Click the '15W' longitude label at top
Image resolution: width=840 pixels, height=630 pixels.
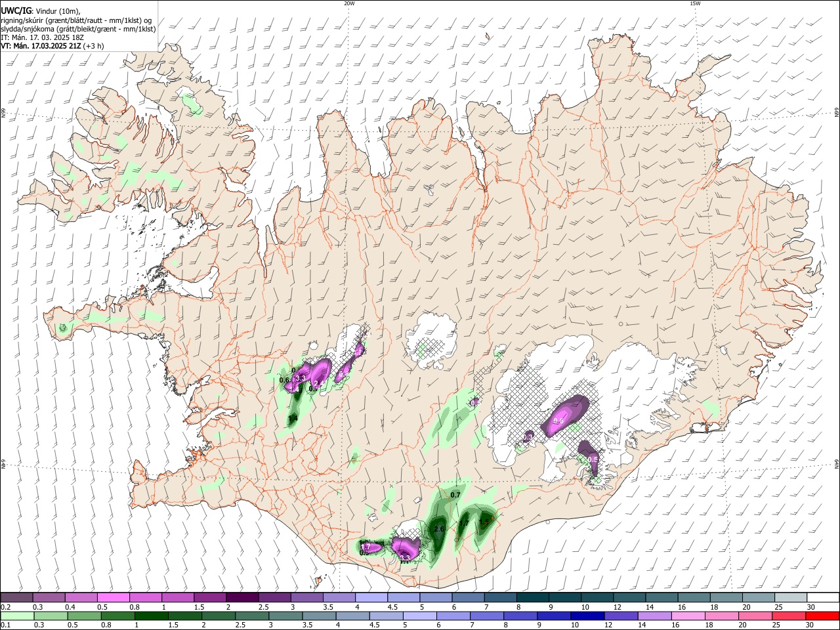pos(695,3)
